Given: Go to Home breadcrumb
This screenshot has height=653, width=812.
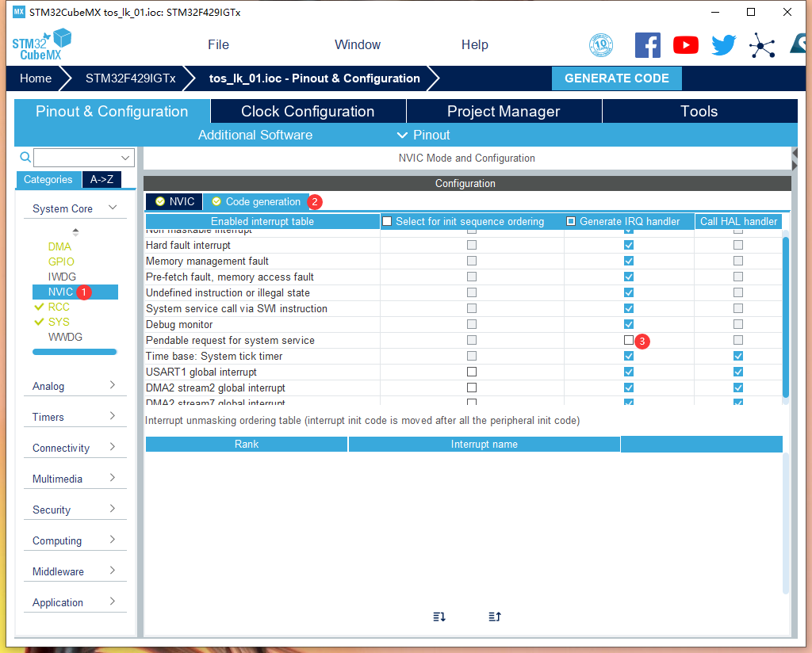Looking at the screenshot, I should (36, 78).
